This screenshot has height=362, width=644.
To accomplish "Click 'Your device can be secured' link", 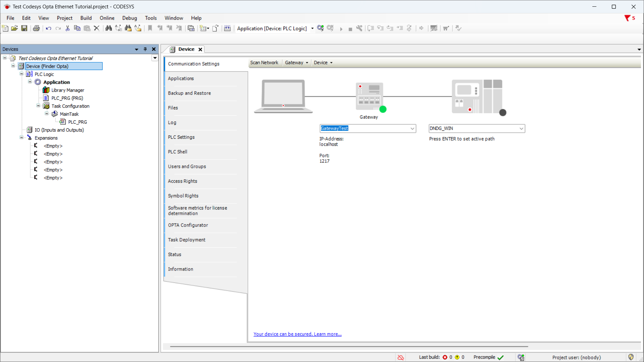I will [297, 334].
